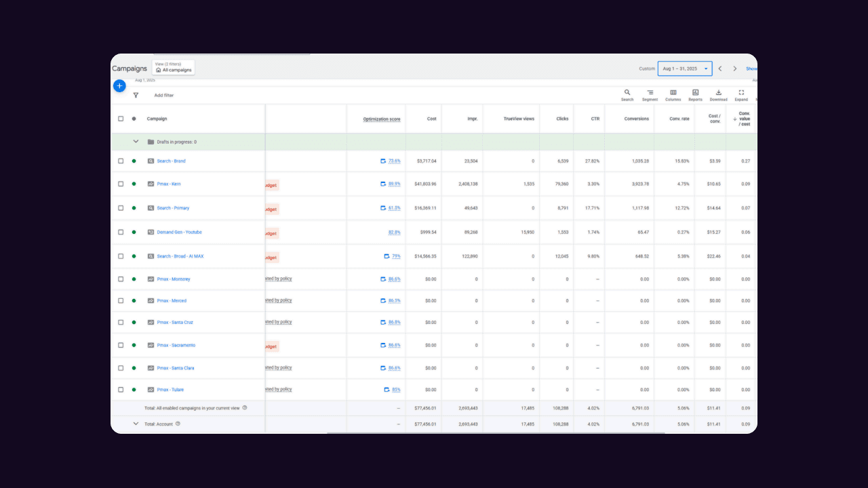Sort by the Conv. rate column header

(679, 119)
